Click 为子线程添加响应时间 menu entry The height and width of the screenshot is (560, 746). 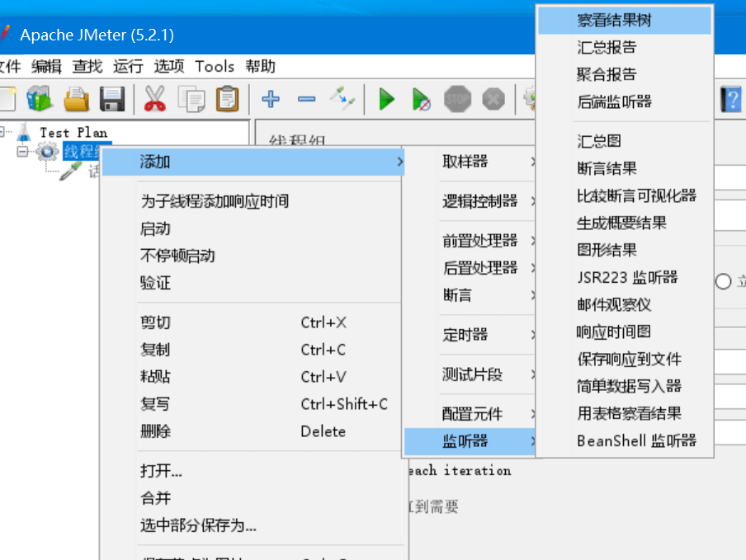pyautogui.click(x=253, y=201)
